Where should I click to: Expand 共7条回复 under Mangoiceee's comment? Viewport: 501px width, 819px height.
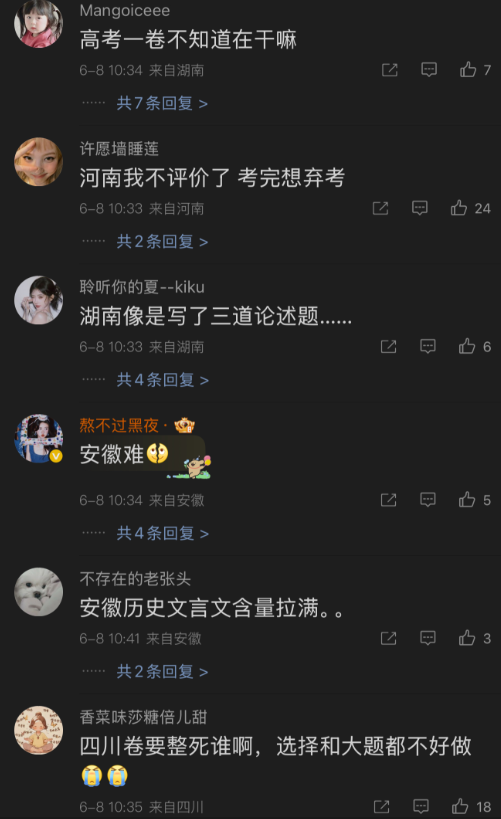click(x=162, y=103)
